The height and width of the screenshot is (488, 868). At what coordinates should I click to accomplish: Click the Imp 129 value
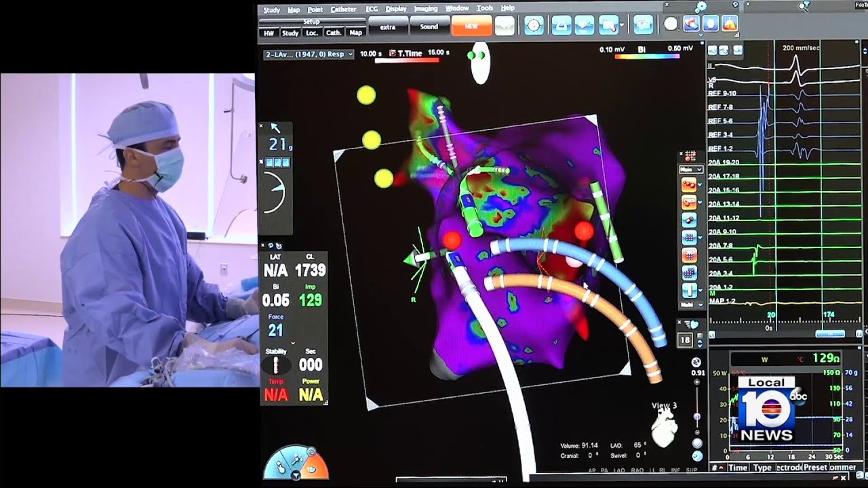[x=310, y=300]
